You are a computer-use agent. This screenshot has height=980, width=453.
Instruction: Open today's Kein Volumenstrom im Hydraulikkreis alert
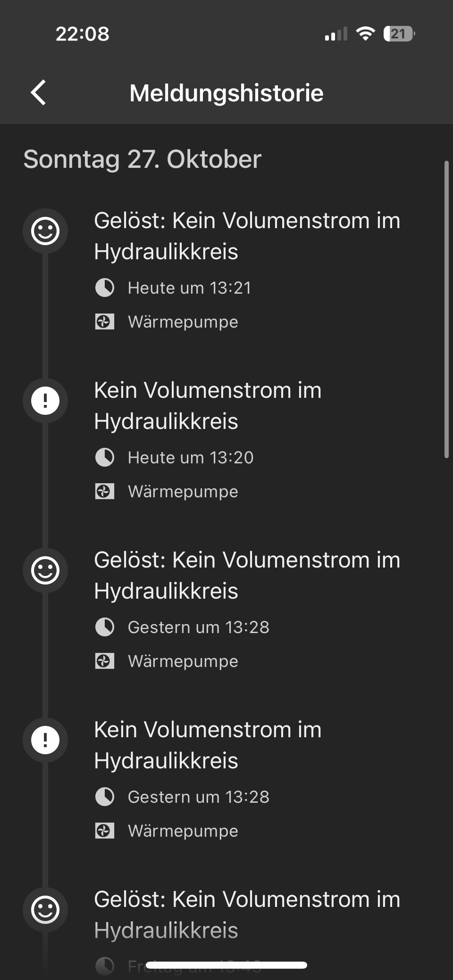[208, 405]
